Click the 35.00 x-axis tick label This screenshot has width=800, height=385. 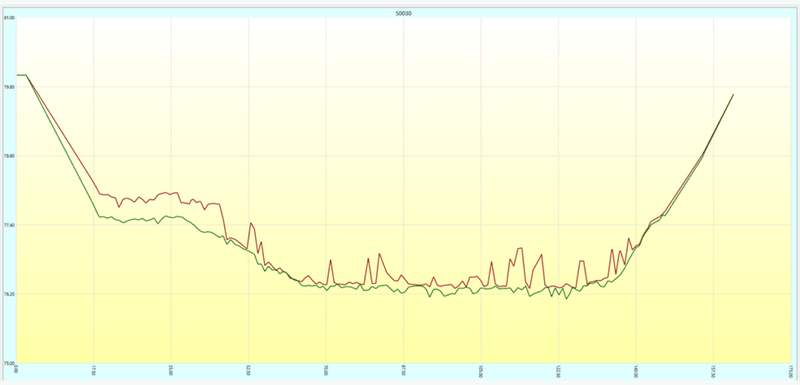pyautogui.click(x=171, y=370)
